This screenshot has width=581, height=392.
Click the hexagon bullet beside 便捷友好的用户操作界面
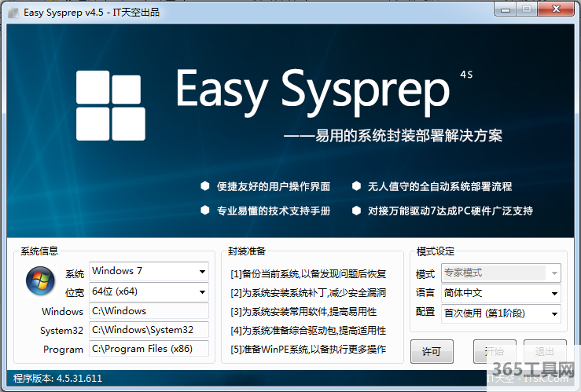coord(205,186)
